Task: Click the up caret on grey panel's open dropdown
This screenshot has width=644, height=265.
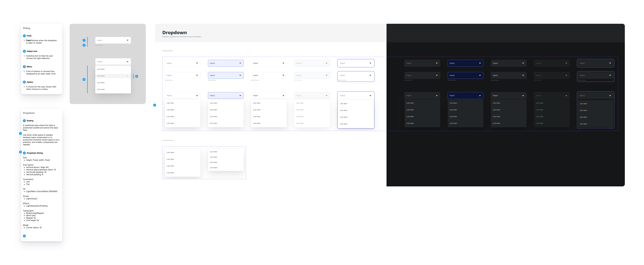Action: (127, 61)
